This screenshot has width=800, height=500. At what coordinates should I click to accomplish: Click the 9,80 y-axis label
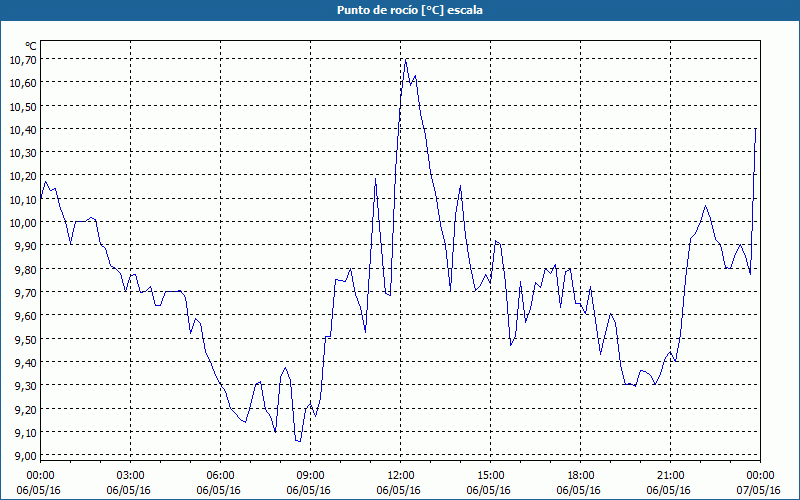26,269
